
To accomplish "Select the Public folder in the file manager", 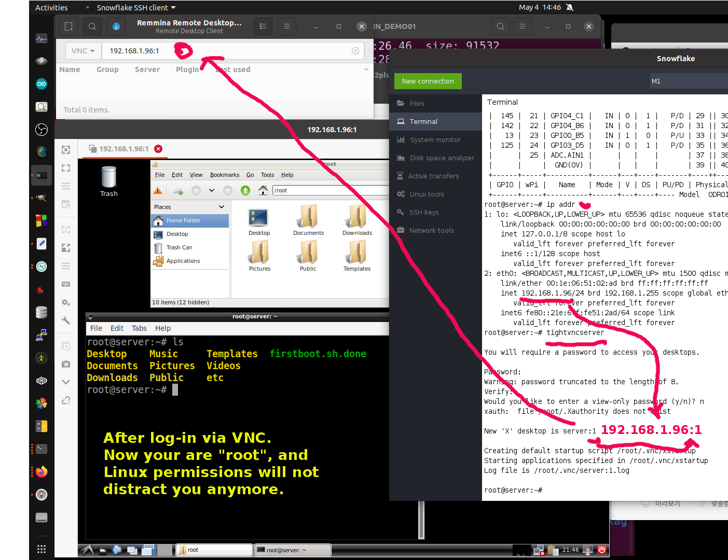I will [x=308, y=256].
